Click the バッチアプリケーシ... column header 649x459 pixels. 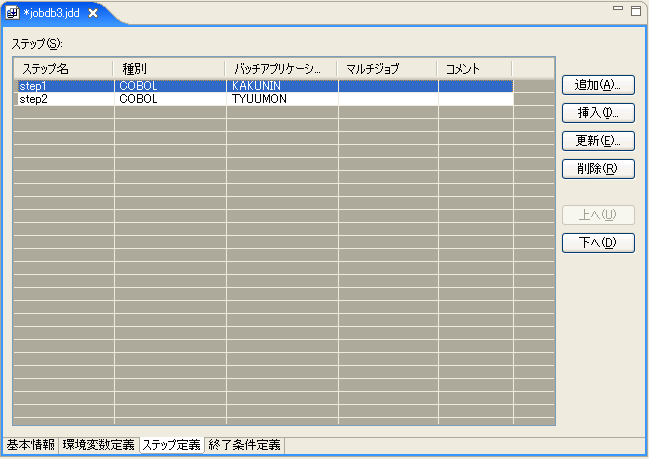click(281, 69)
